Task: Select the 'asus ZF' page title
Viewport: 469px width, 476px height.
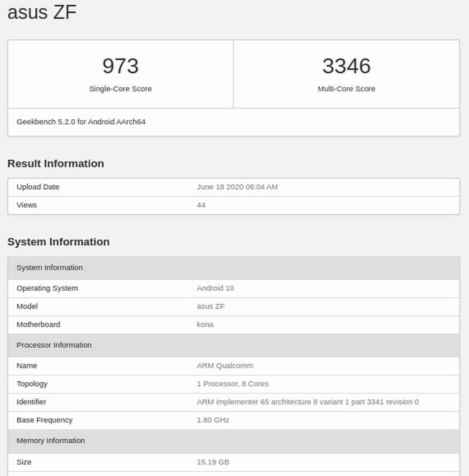Action: click(x=42, y=13)
